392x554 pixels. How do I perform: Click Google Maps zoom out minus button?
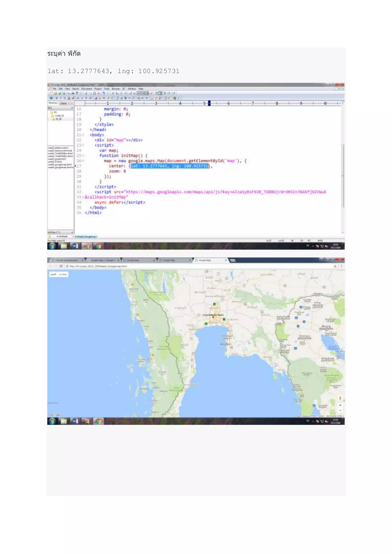[340, 411]
